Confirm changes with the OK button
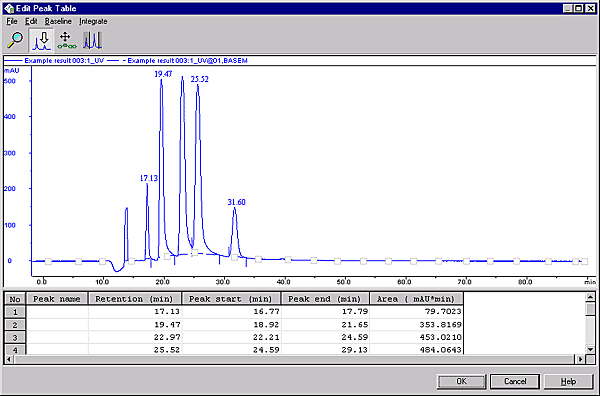This screenshot has width=600, height=396. pyautogui.click(x=461, y=381)
